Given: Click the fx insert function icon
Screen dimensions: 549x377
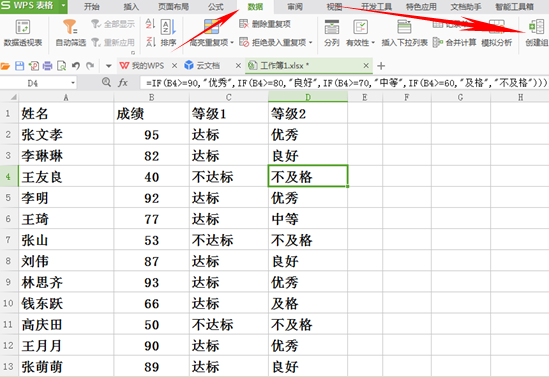Looking at the screenshot, I should (123, 83).
